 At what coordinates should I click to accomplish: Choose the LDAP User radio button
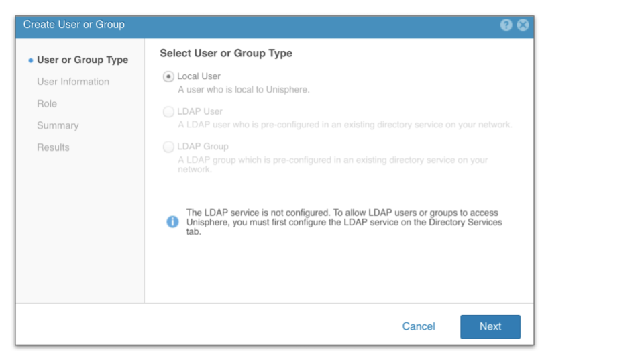(x=168, y=112)
